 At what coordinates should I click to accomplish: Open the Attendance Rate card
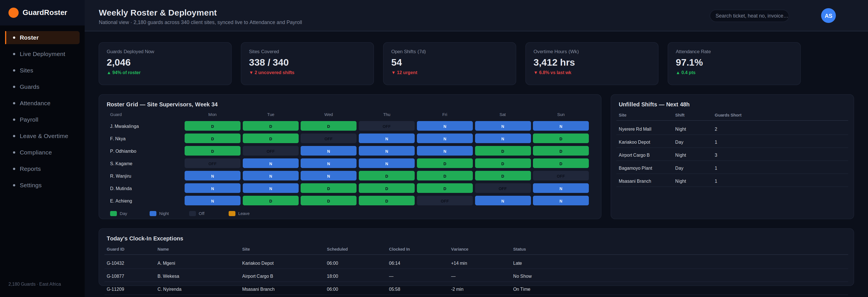point(734,63)
